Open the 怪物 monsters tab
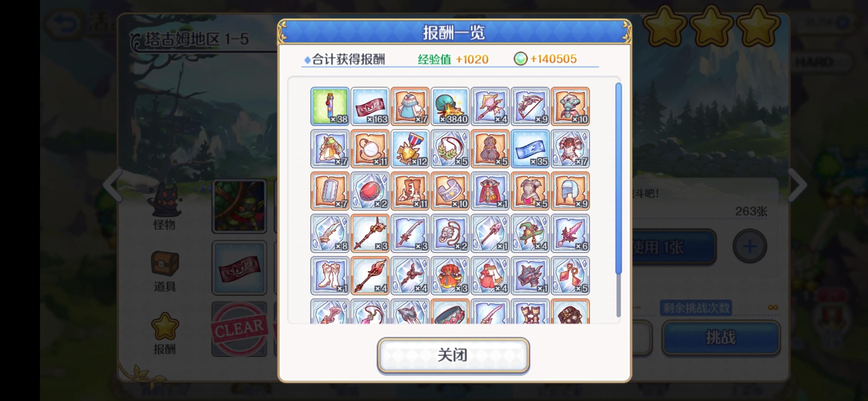The width and height of the screenshot is (868, 401). (164, 207)
